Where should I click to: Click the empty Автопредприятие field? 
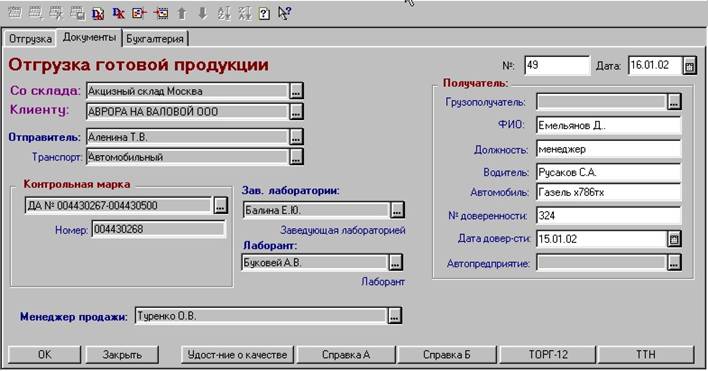pos(602,263)
